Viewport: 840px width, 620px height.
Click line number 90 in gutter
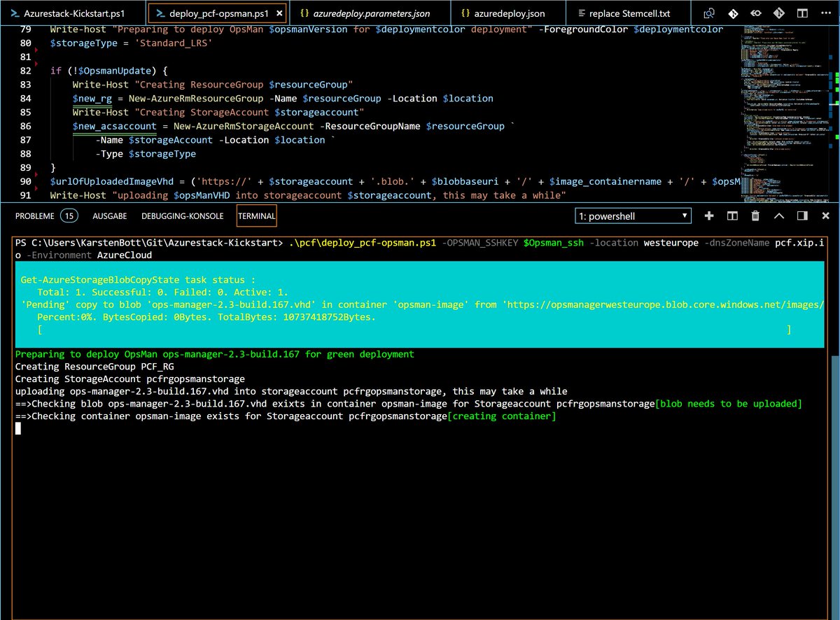(x=25, y=181)
